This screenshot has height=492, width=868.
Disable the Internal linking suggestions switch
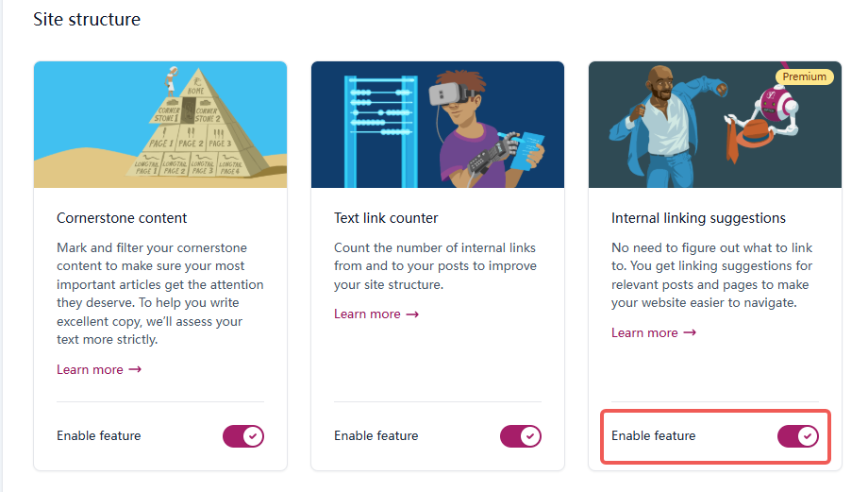pos(797,435)
